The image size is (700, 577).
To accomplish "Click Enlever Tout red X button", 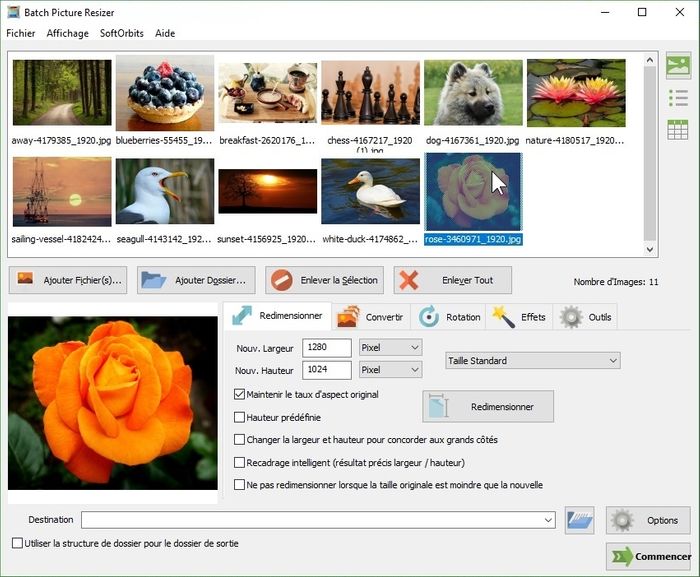I will pos(453,280).
